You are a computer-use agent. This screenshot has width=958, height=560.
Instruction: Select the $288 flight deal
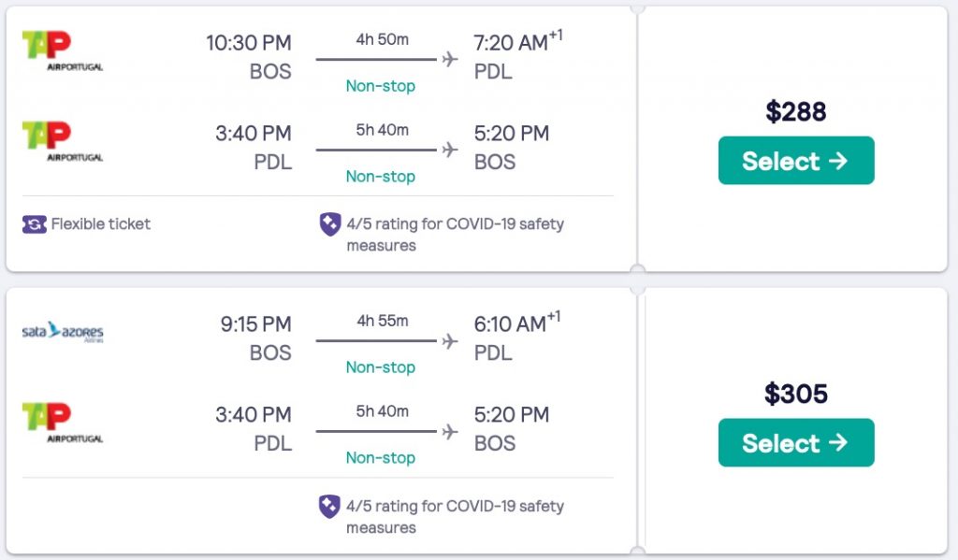795,161
